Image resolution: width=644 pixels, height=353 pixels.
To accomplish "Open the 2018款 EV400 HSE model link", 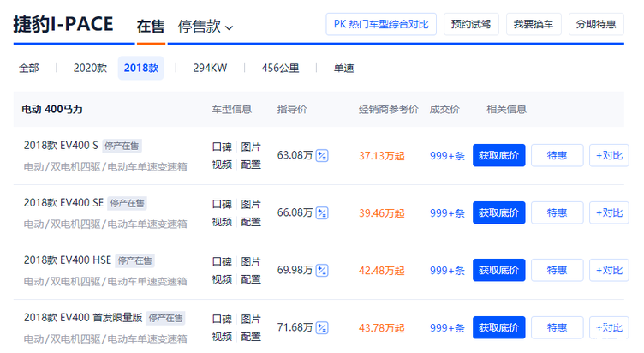I will click(68, 260).
